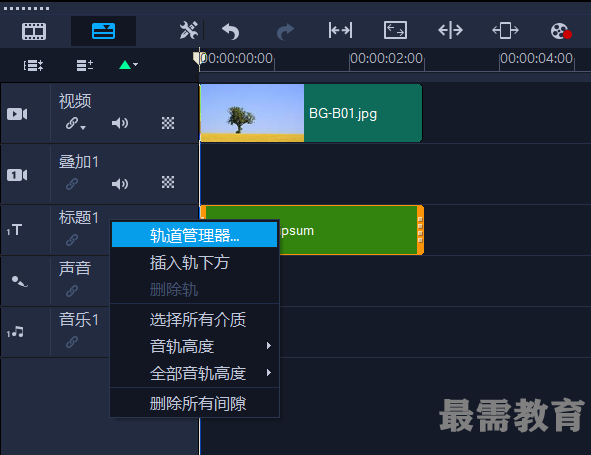Switch to Timeline view
This screenshot has width=591, height=455.
[x=103, y=31]
